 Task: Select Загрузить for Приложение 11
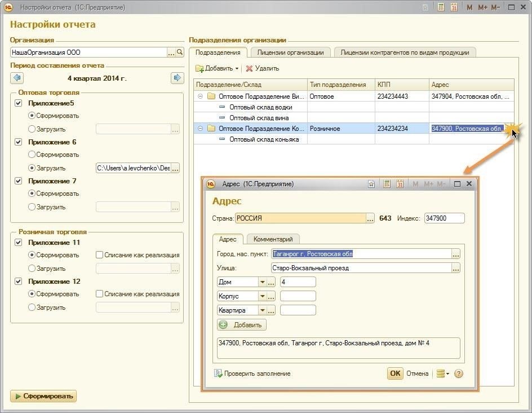point(32,269)
